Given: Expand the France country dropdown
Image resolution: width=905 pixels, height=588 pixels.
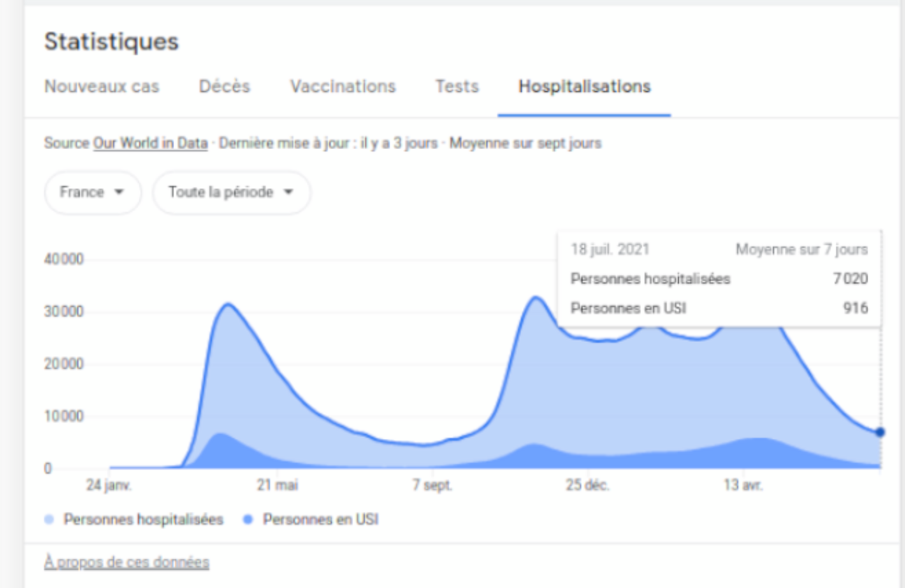Looking at the screenshot, I should tap(92, 192).
